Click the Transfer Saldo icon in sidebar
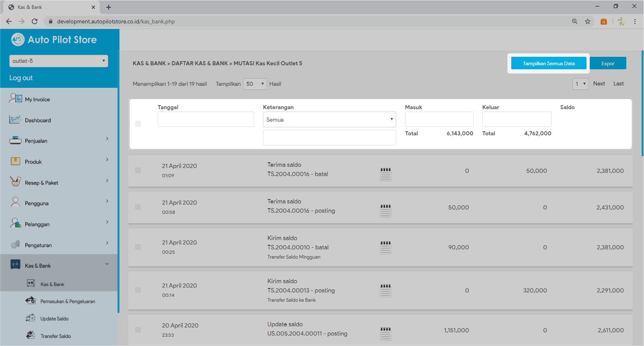Screen dimensions: 644x346 tap(31, 336)
